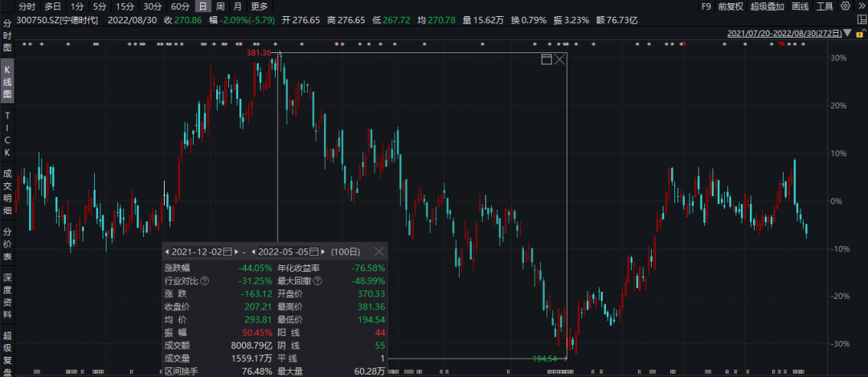Show help for 行业对比 question mark
This screenshot has height=377, width=868.
(x=205, y=281)
